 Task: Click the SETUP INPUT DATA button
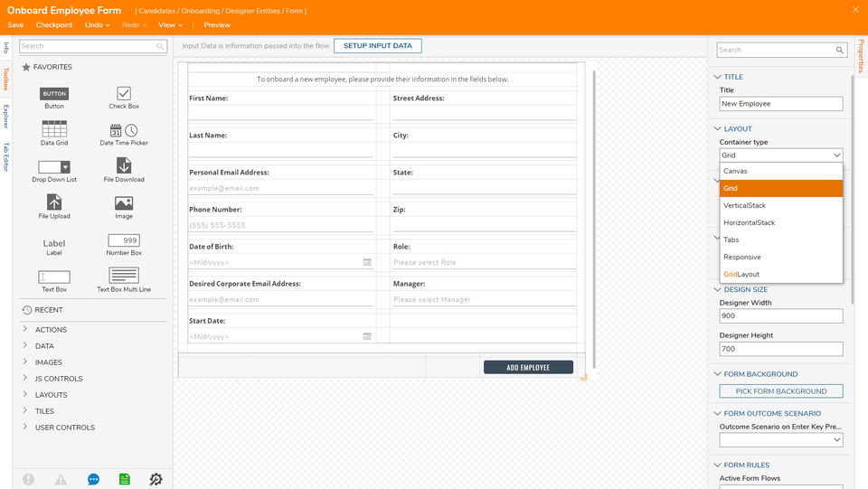coord(378,46)
